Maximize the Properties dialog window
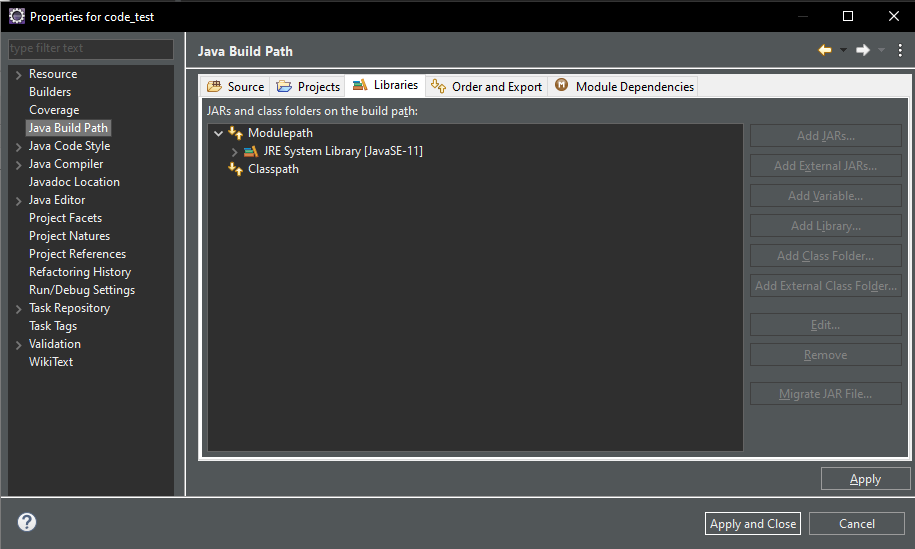Screen dimensions: 915x549 848,16
